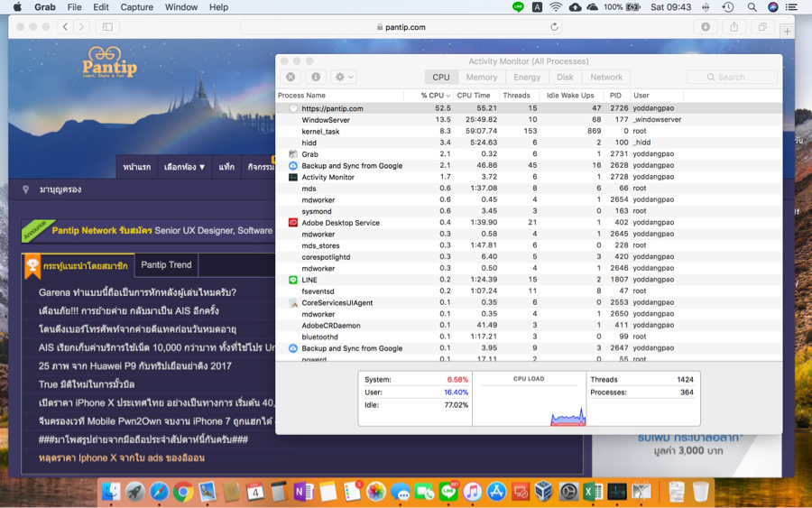Open the Wi-Fi status menu
The width and height of the screenshot is (812, 508).
click(x=556, y=7)
